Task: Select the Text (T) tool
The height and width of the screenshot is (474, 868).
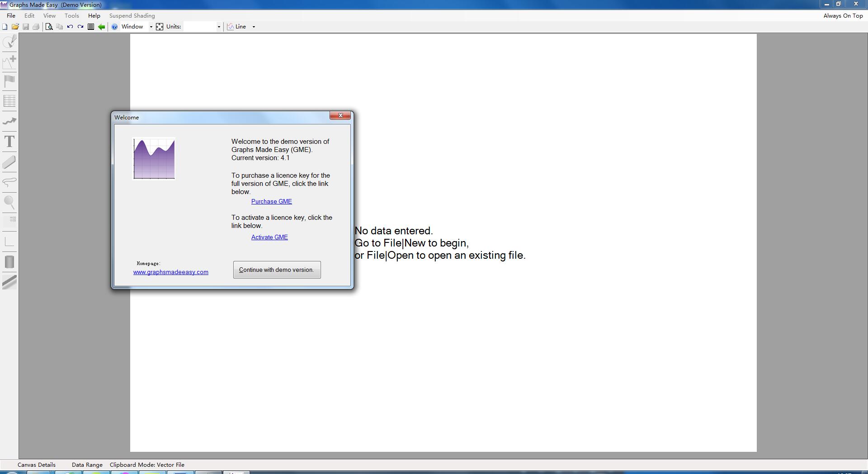Action: tap(9, 142)
